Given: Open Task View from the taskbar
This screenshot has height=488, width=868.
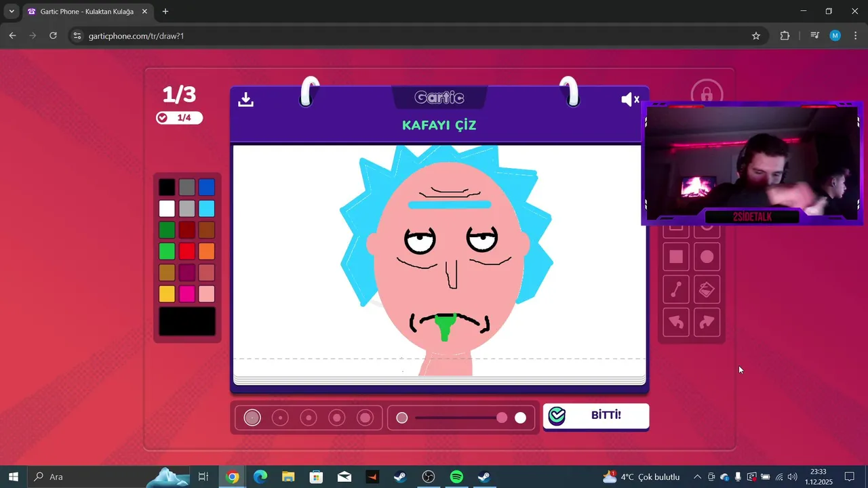Looking at the screenshot, I should (x=203, y=477).
